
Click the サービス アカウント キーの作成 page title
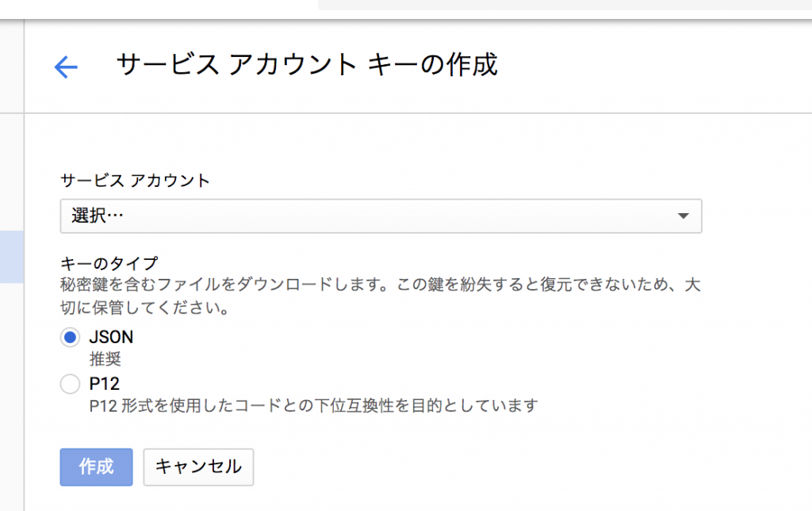click(307, 65)
